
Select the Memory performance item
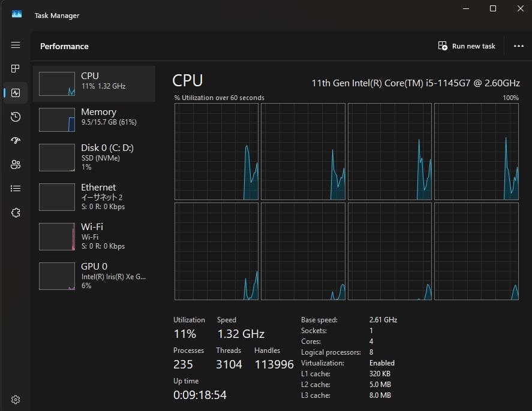pyautogui.click(x=94, y=119)
